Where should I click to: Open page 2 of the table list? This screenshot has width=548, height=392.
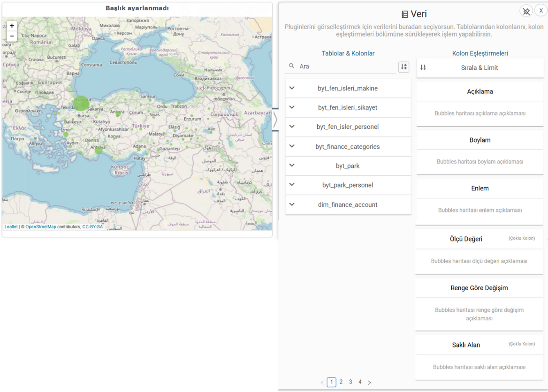tap(341, 382)
